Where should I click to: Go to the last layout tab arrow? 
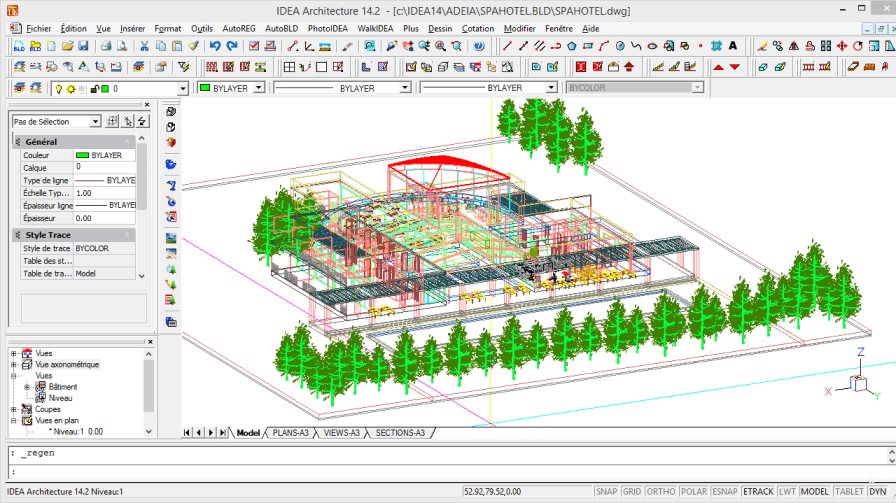223,433
